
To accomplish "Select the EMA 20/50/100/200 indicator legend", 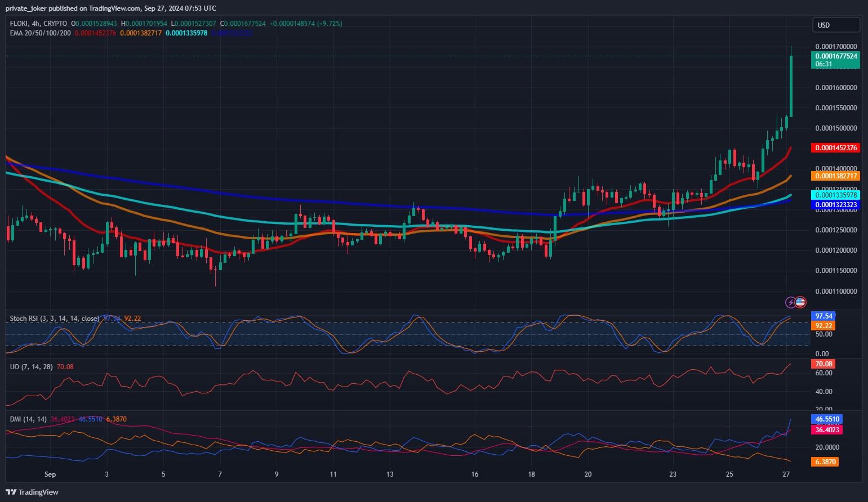I will [x=41, y=33].
